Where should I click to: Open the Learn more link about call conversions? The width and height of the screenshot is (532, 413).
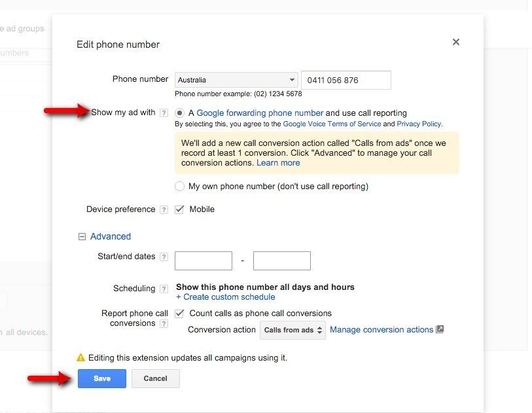coord(277,162)
